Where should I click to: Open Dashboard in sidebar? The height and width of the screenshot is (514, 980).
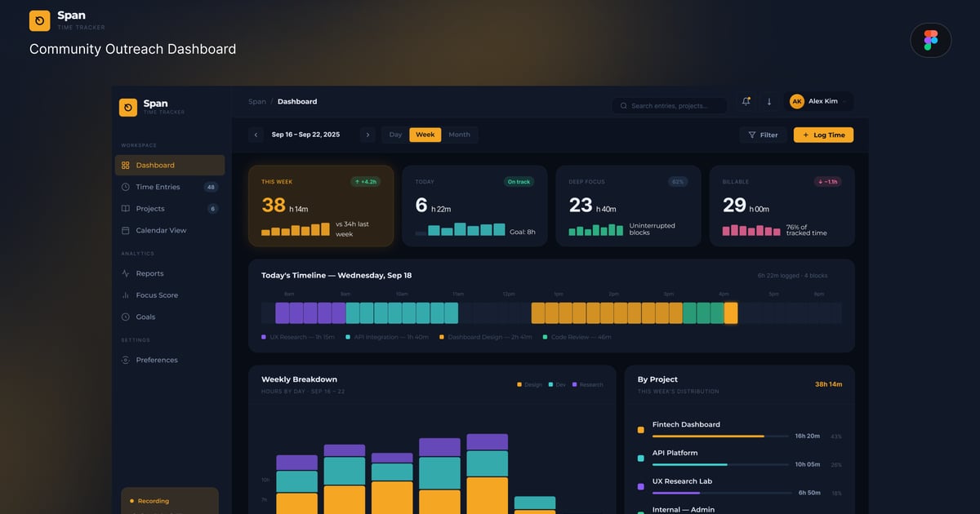(170, 166)
